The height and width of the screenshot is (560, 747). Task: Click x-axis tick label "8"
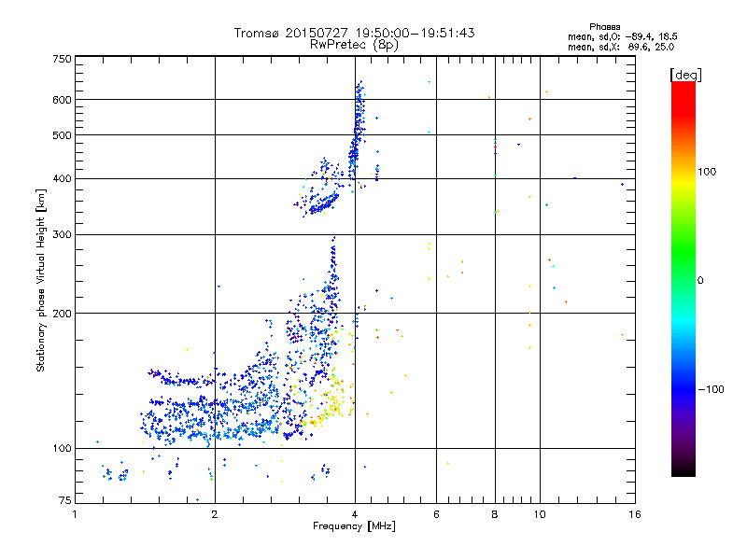pyautogui.click(x=495, y=514)
